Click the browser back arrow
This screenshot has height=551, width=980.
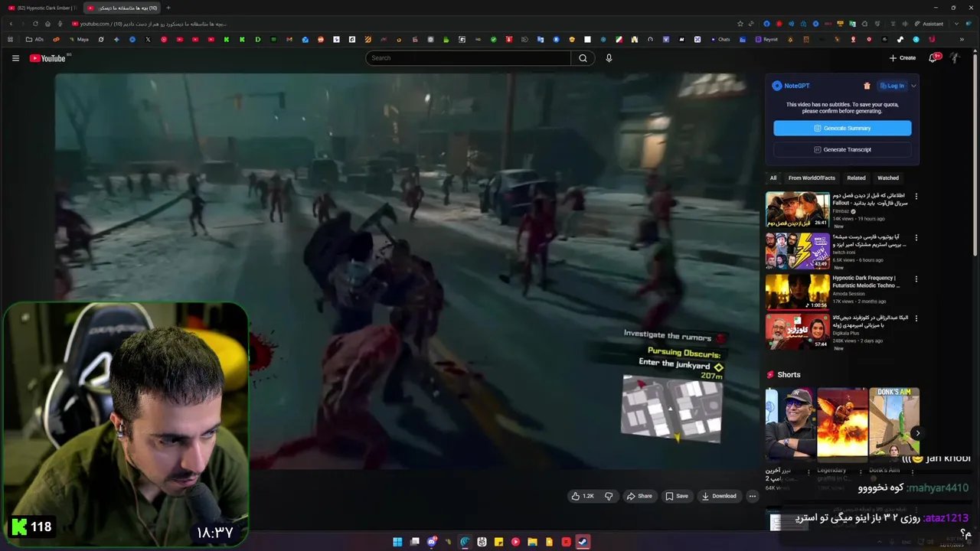(x=11, y=24)
